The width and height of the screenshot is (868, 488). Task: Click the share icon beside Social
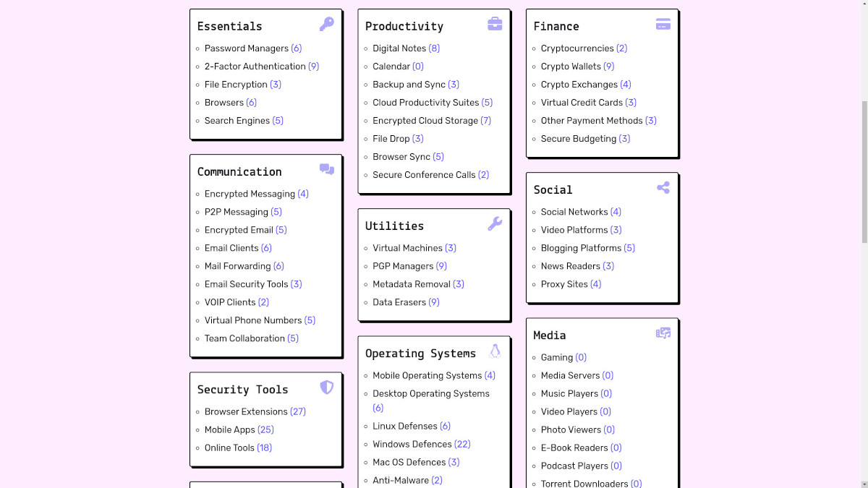663,188
